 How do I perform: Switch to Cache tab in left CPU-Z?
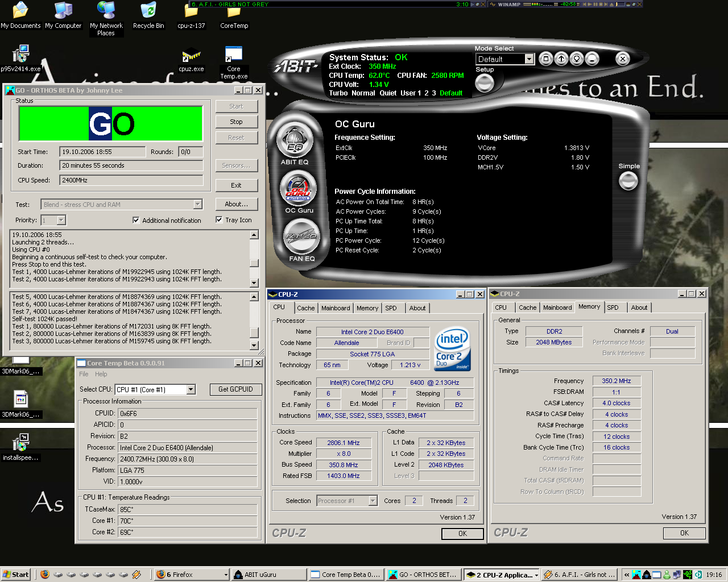305,308
